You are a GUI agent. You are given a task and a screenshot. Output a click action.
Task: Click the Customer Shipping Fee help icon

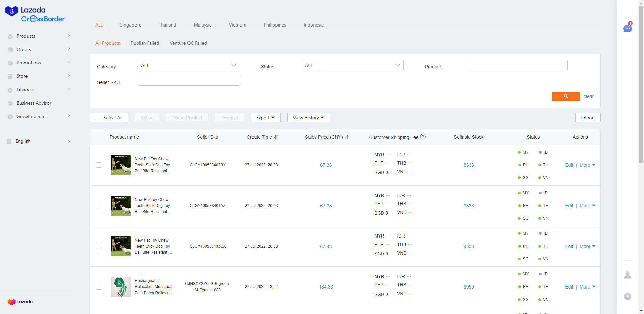(x=423, y=137)
